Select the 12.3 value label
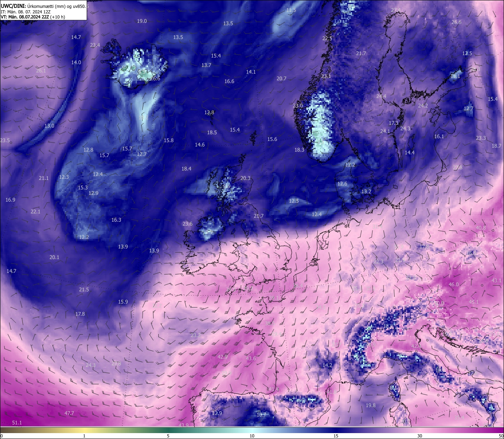 [x=64, y=177]
